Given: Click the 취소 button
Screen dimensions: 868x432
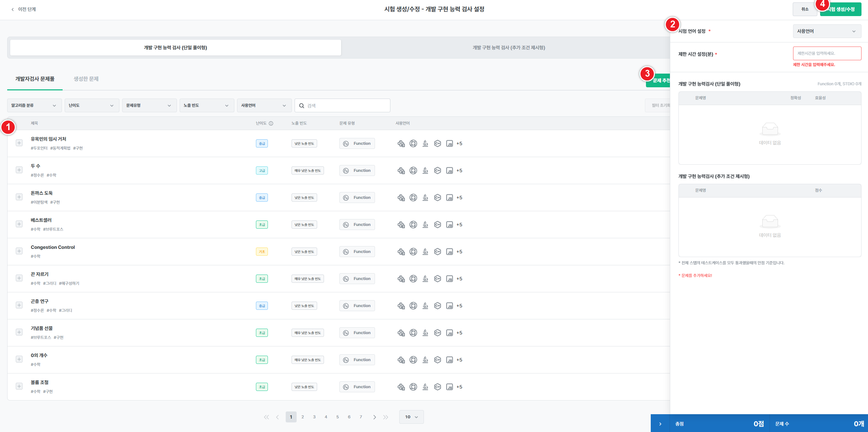Looking at the screenshot, I should tap(805, 9).
